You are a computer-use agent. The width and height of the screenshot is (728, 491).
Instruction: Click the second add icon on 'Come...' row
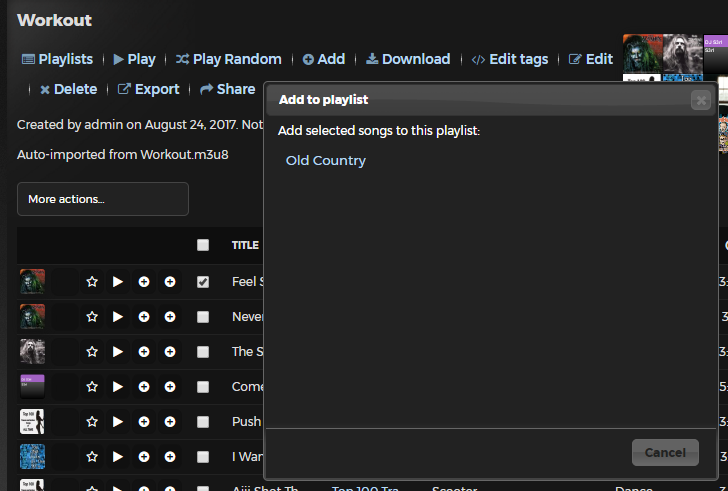point(170,386)
